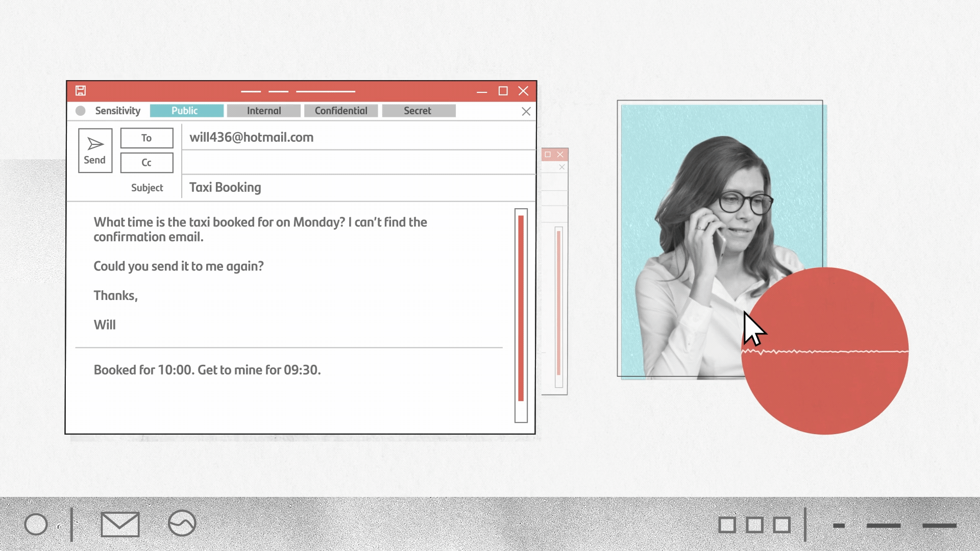Click the To button to add recipients
Viewport: 980px width, 551px height.
[146, 138]
